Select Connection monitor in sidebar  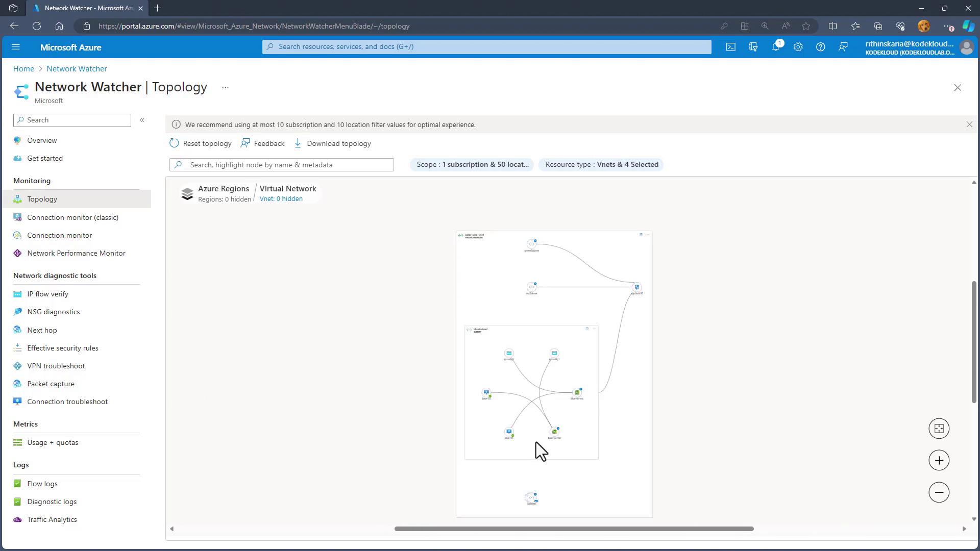[x=59, y=235]
